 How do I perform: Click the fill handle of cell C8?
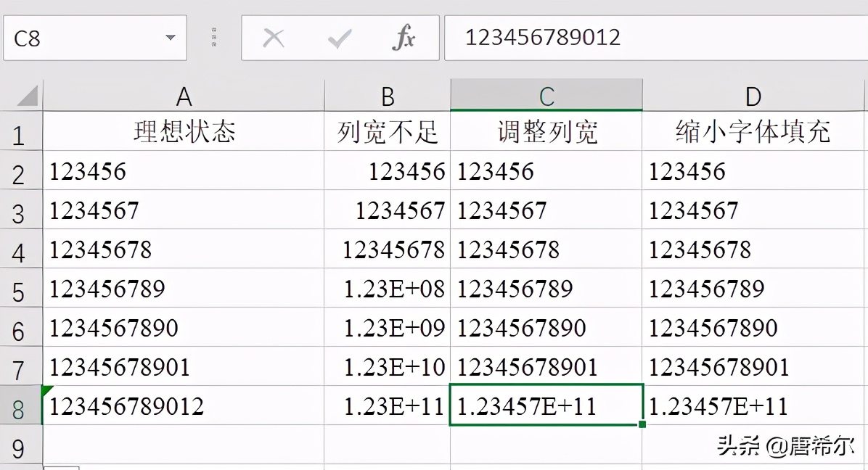pos(642,424)
